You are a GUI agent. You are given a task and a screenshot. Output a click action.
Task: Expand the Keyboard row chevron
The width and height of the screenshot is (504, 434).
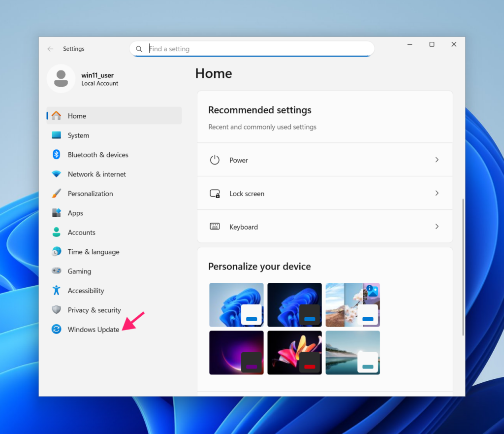437,227
